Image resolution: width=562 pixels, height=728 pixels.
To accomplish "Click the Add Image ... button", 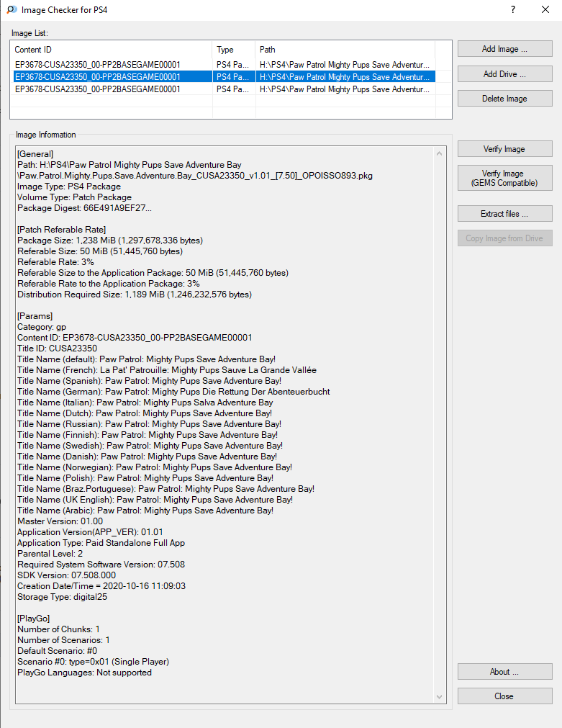I will click(x=504, y=49).
